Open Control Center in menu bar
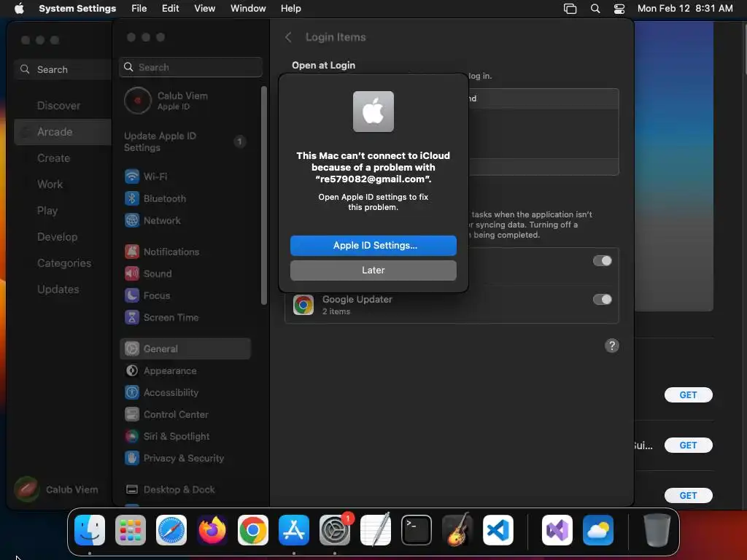 (619, 9)
